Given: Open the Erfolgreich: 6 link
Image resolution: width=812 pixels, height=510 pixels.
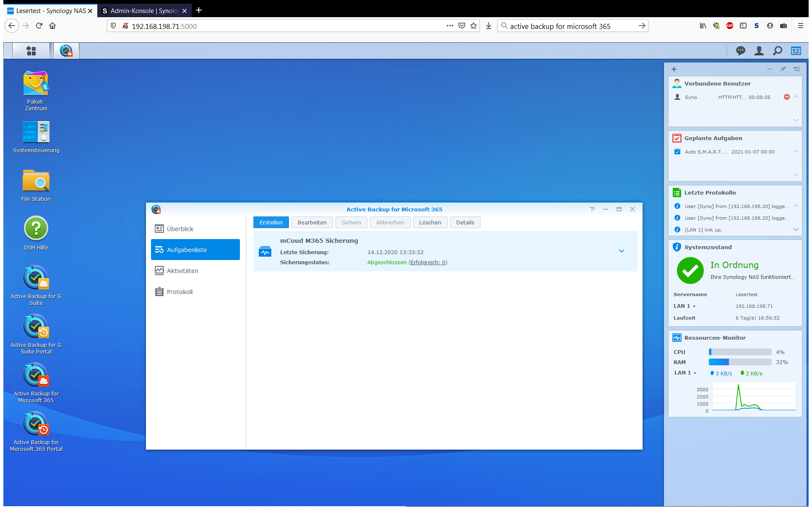Looking at the screenshot, I should (x=428, y=262).
